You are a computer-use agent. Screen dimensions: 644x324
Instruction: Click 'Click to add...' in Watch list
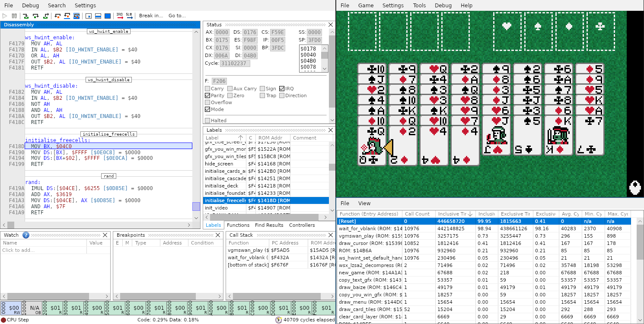click(19, 250)
